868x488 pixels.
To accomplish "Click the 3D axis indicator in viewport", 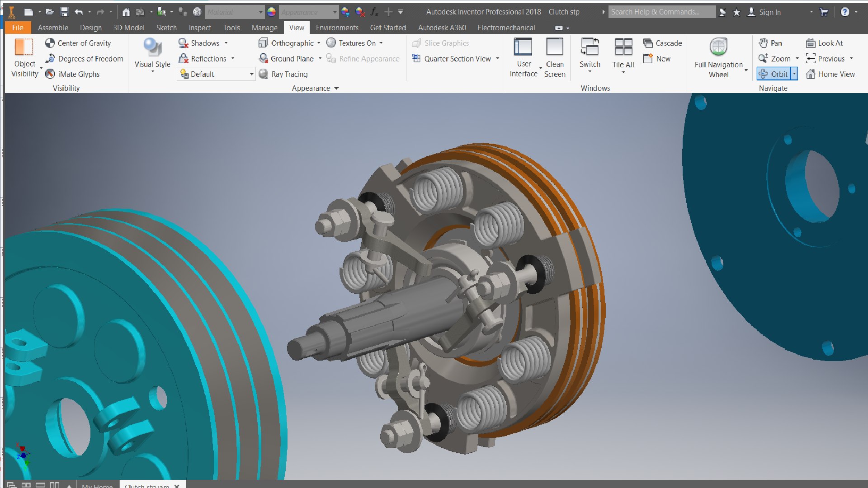I will (23, 455).
